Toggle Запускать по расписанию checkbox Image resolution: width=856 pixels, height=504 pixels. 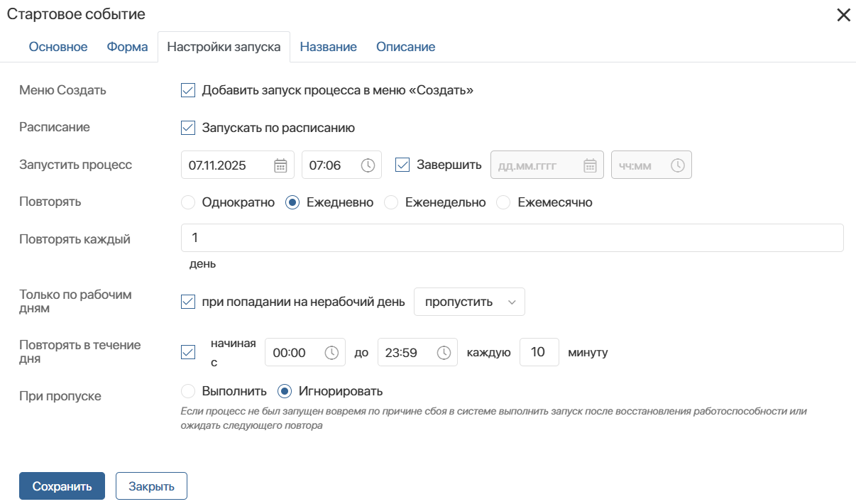[x=188, y=128]
